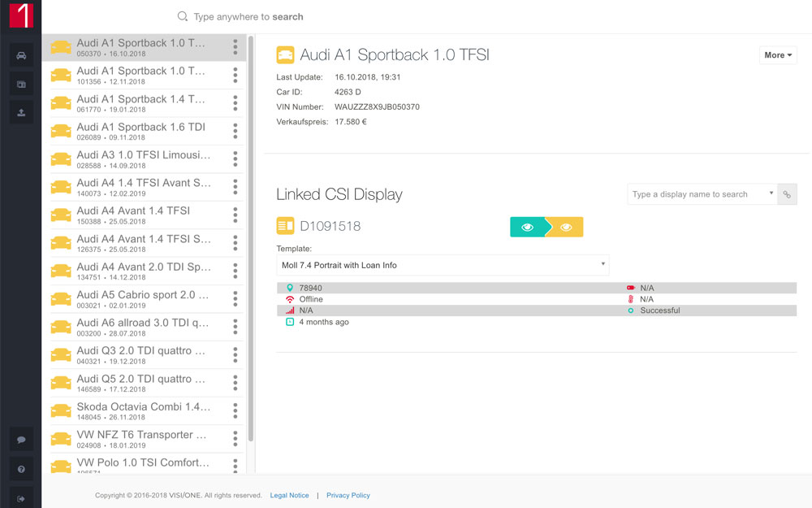Select Audi Q5 2.0 TDI quattro 146589
The image size is (812, 508).
144,383
